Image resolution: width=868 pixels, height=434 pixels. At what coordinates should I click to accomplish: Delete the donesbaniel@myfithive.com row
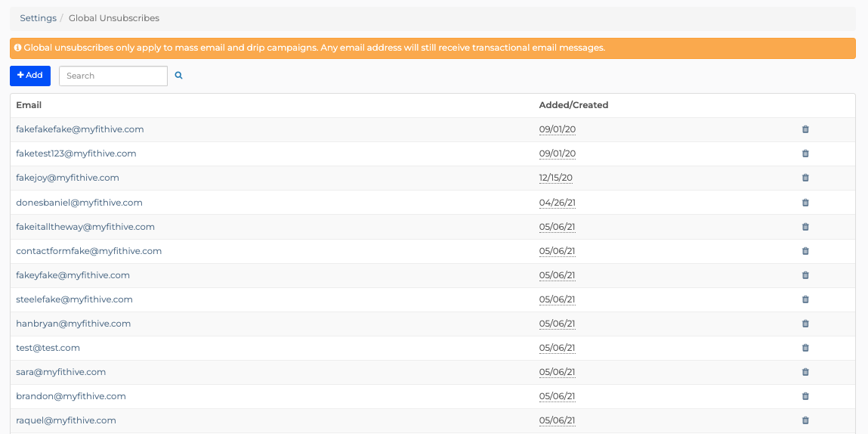805,203
